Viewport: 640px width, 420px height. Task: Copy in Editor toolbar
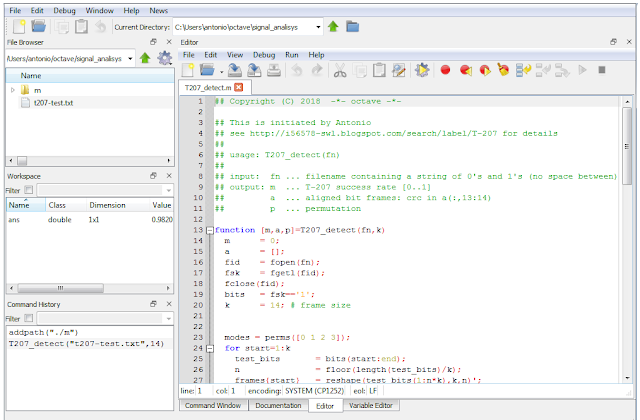[x=360, y=70]
